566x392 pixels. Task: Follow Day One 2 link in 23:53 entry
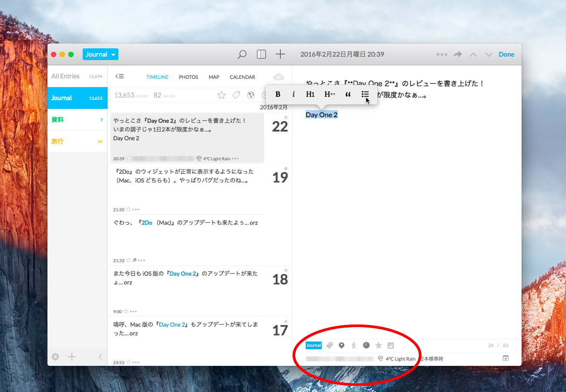point(172,324)
